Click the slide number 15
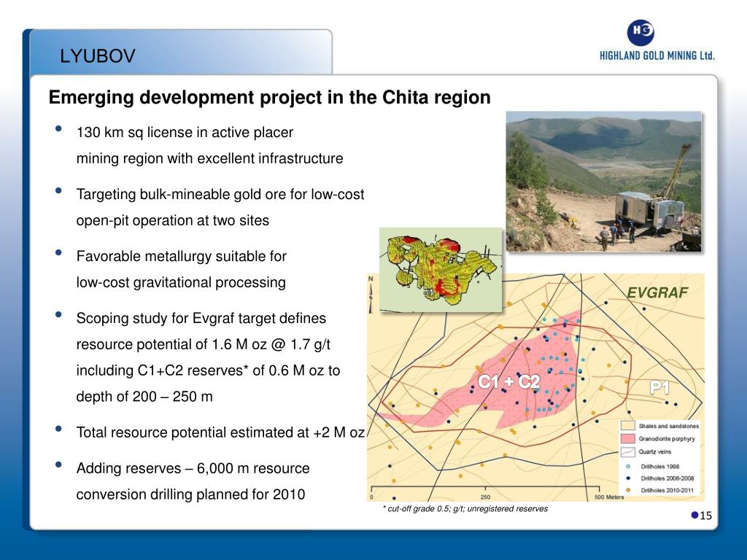The width and height of the screenshot is (747, 560). (706, 516)
